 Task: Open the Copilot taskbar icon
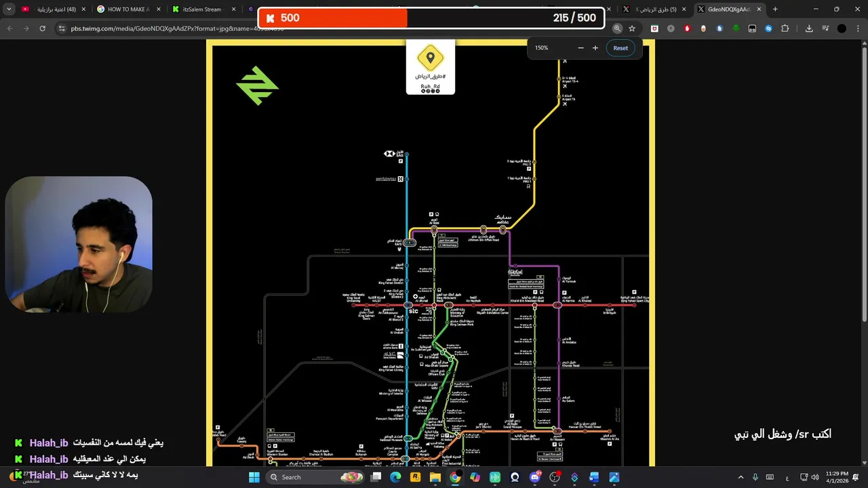[475, 477]
